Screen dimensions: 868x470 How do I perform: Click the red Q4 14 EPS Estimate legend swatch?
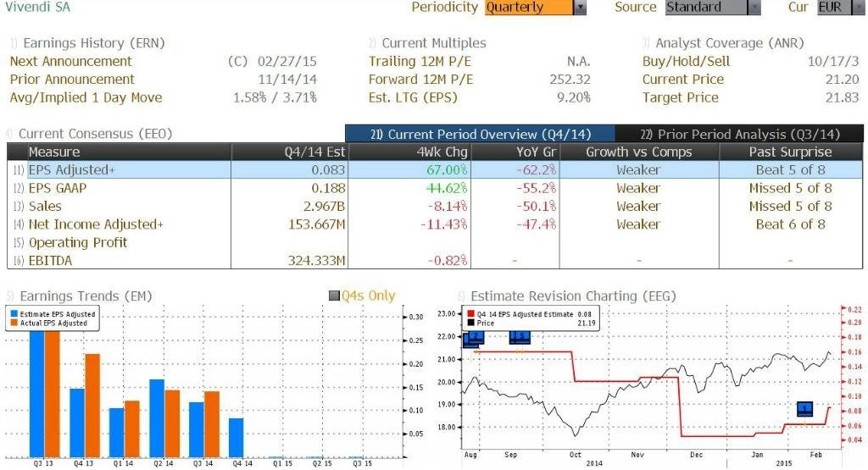point(470,314)
